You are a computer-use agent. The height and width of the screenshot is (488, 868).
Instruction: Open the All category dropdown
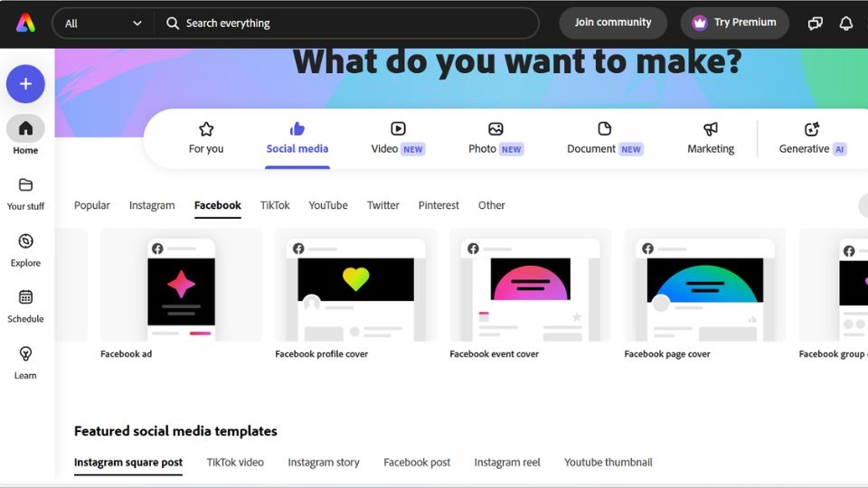tap(103, 23)
